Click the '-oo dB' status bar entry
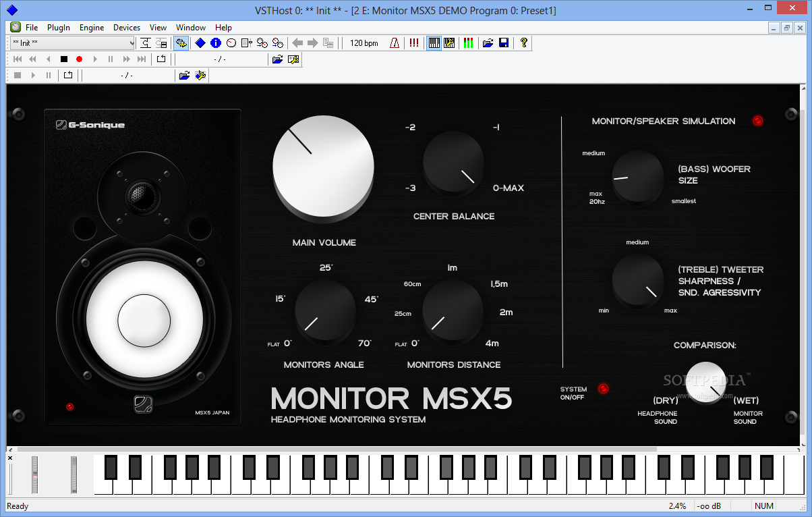This screenshot has width=812, height=517. coord(709,506)
